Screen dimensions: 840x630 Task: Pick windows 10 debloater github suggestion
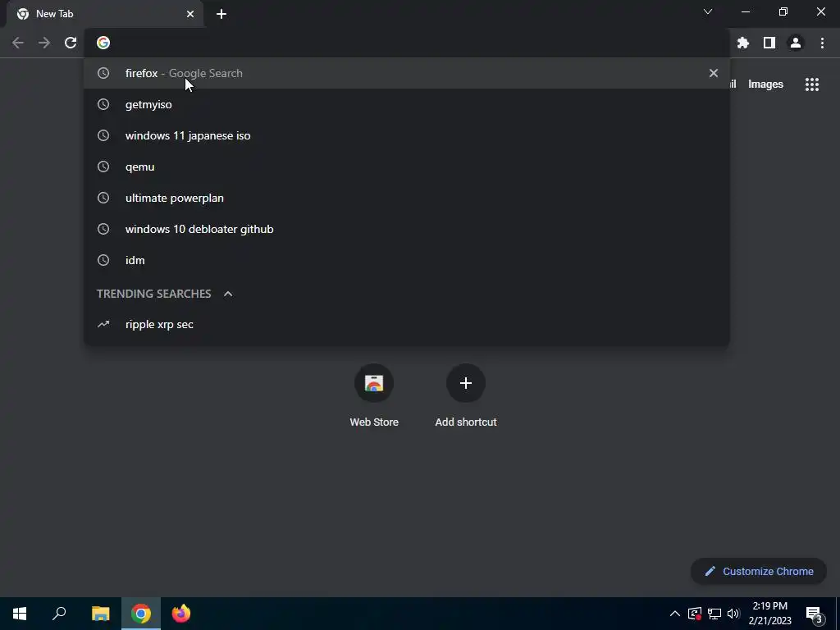coord(407,229)
